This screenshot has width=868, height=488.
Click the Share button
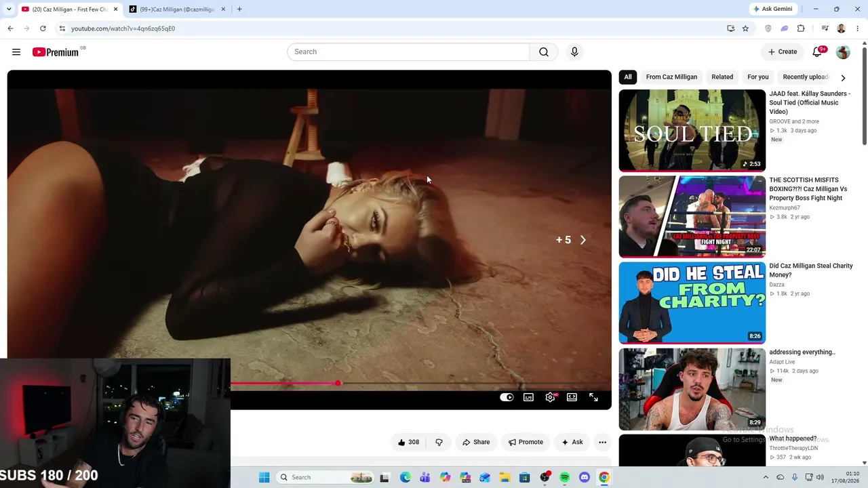(x=476, y=442)
